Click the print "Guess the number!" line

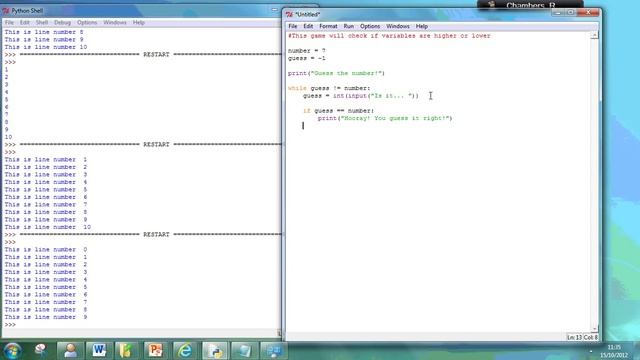pyautogui.click(x=336, y=73)
